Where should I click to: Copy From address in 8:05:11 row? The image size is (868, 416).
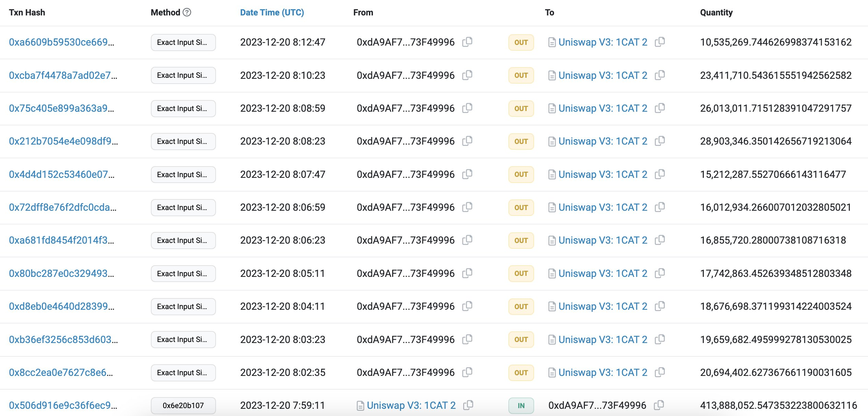[467, 273]
